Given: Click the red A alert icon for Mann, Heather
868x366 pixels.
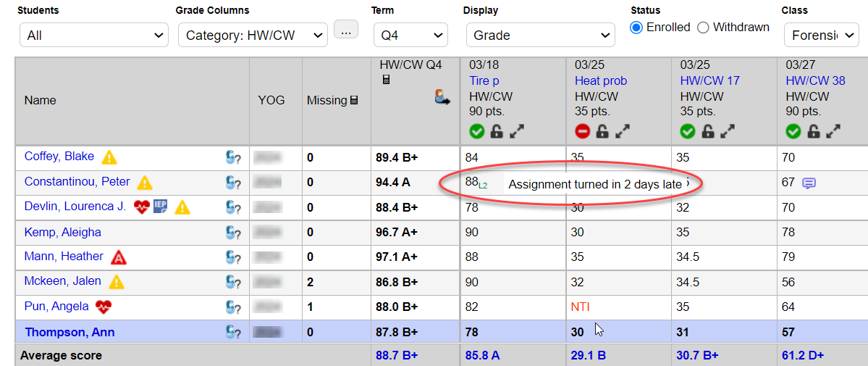Looking at the screenshot, I should (119, 257).
